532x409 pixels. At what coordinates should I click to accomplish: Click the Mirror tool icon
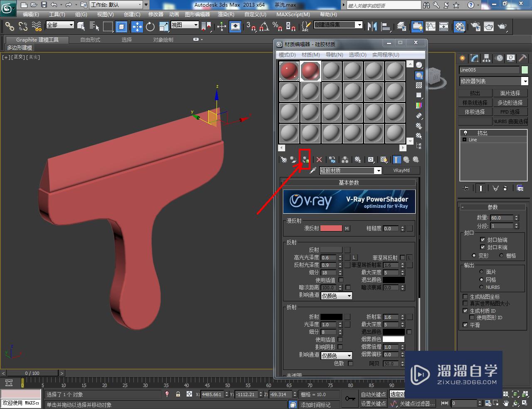372,27
